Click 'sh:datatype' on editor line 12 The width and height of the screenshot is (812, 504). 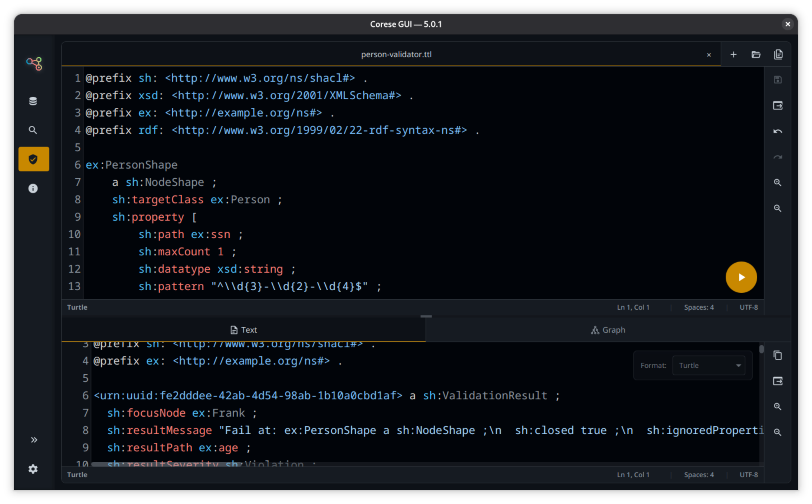(x=174, y=269)
